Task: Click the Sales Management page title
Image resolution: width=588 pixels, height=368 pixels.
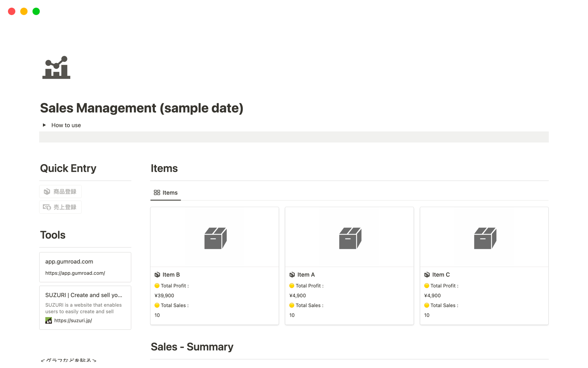Action: [x=141, y=108]
